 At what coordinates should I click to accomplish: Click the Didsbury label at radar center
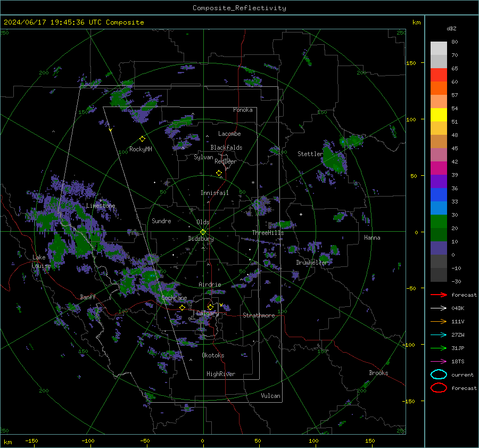pos(201,239)
